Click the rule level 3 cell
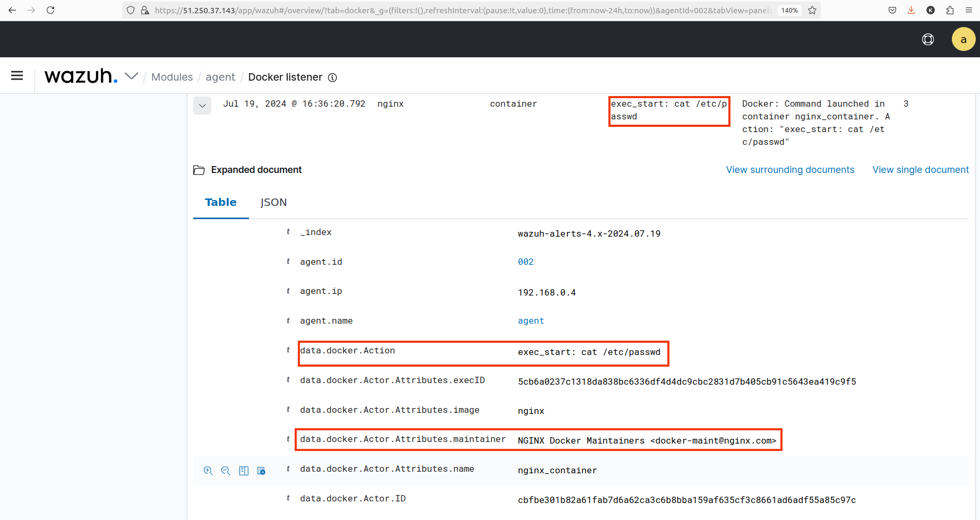 point(906,103)
